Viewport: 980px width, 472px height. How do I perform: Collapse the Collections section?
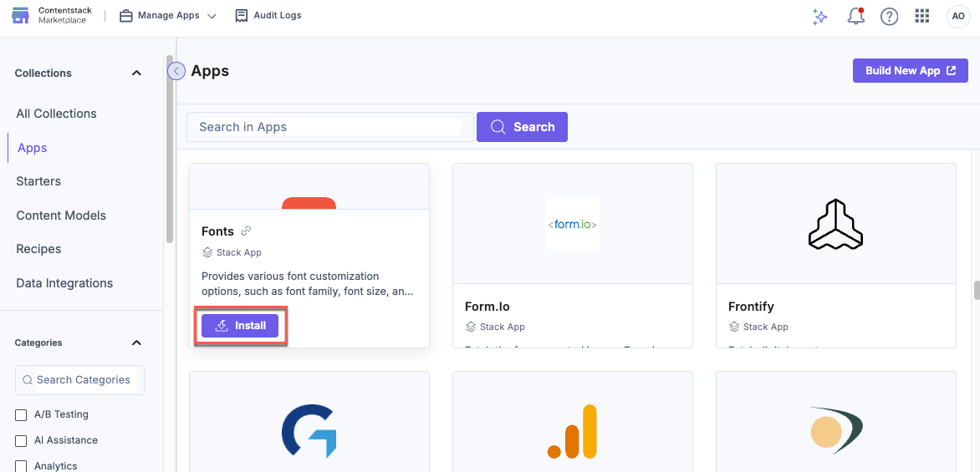coord(136,73)
